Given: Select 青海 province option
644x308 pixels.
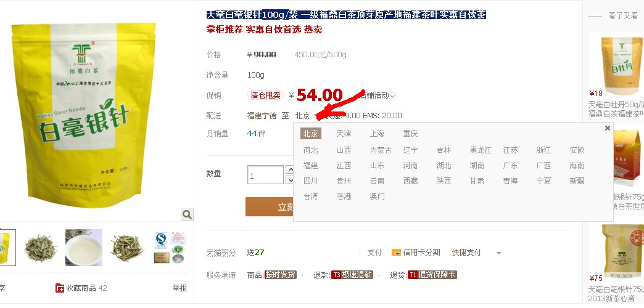Looking at the screenshot, I should coord(510,180).
